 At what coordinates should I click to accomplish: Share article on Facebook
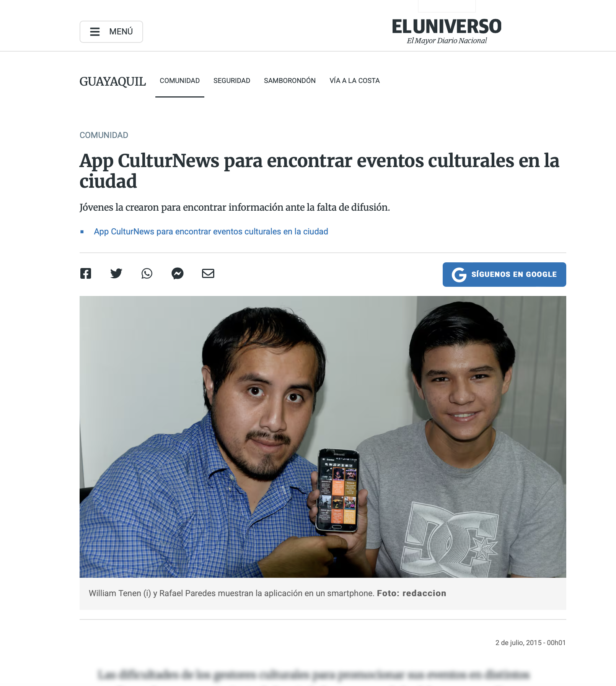pyautogui.click(x=86, y=273)
